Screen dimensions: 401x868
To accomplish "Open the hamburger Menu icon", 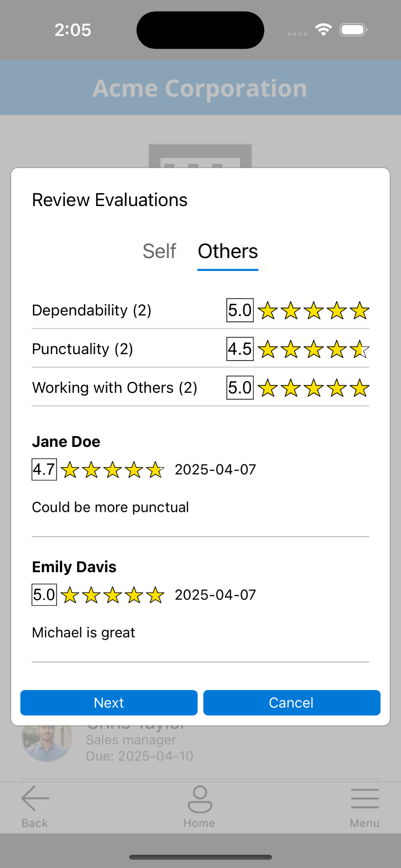I will [x=365, y=798].
